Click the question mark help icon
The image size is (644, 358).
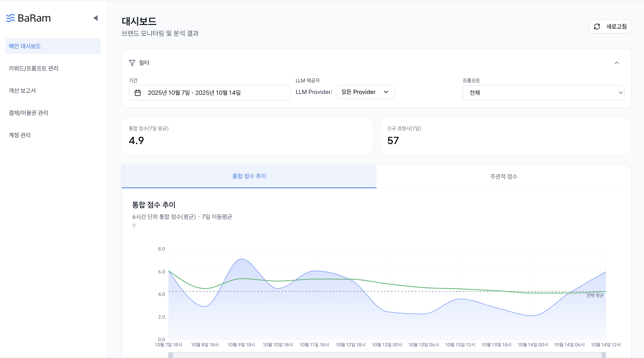134,226
